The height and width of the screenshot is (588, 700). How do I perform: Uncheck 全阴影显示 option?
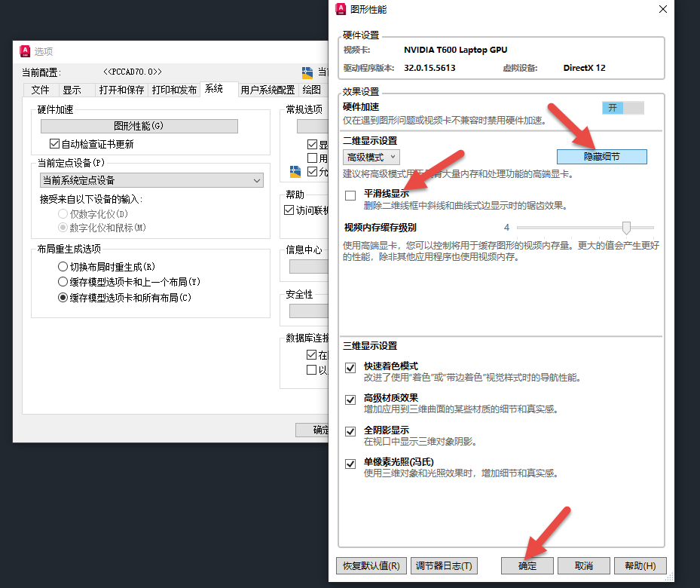(x=350, y=431)
